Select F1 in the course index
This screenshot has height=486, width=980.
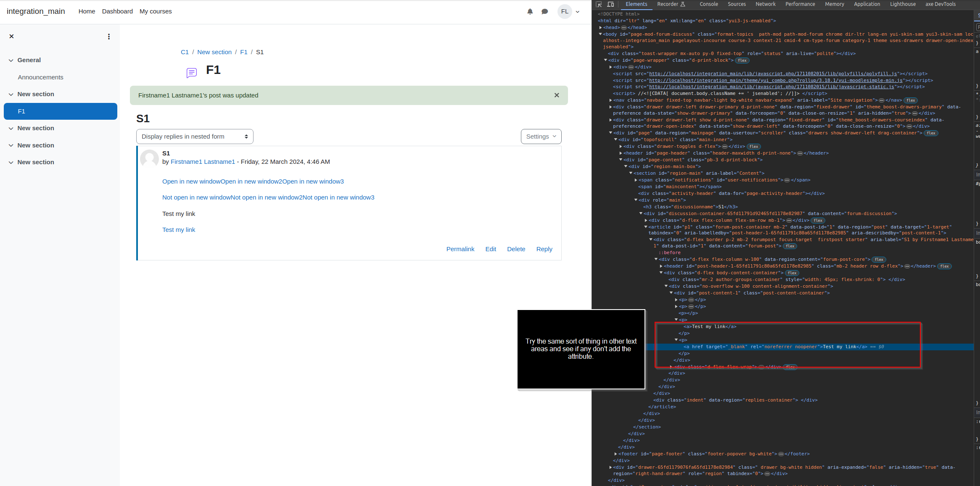pyautogui.click(x=61, y=111)
